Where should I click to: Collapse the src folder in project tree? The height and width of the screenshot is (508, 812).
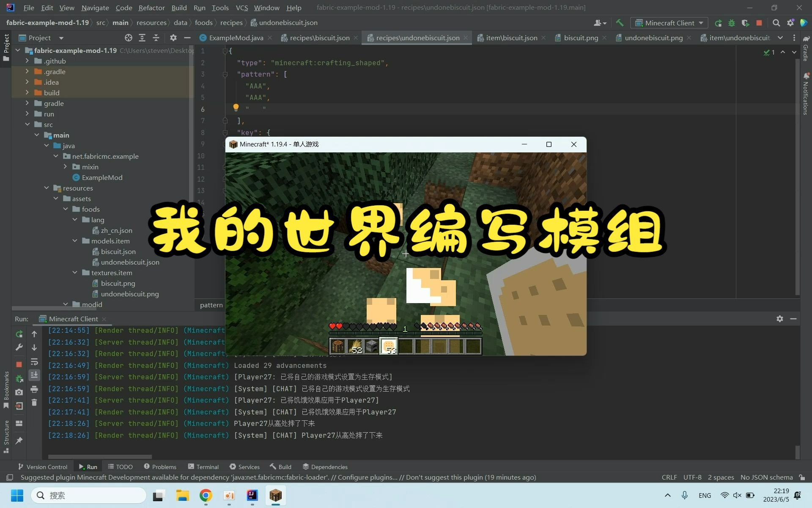point(28,124)
